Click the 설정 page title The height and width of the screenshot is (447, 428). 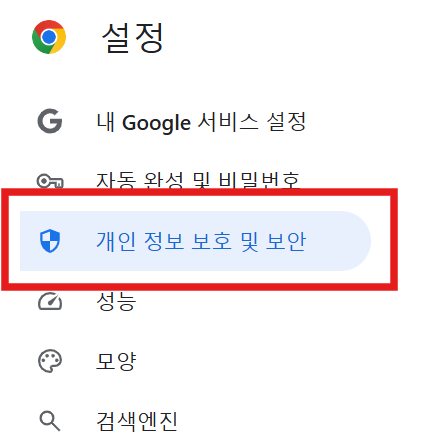pos(132,38)
